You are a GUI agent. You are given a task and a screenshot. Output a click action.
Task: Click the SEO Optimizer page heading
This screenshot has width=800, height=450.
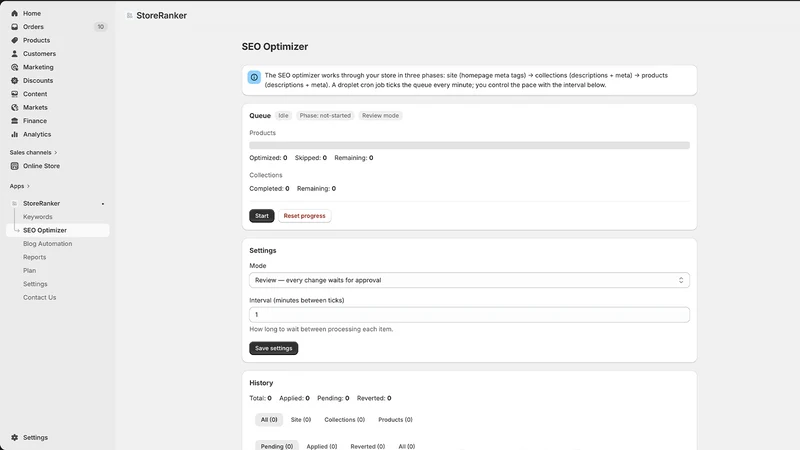point(275,46)
